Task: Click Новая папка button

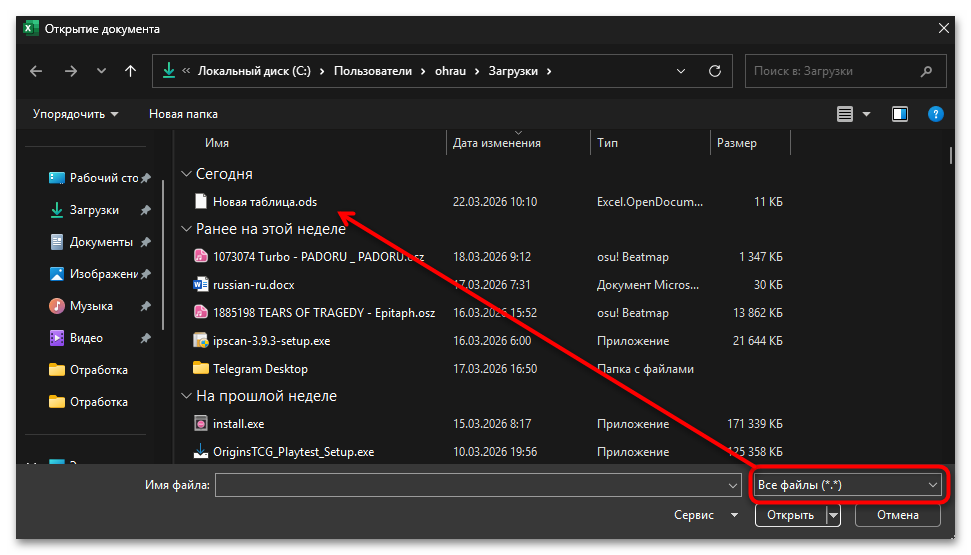Action: [183, 114]
